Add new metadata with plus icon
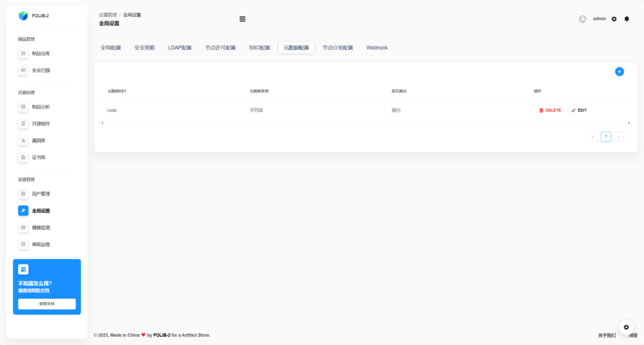The image size is (644, 345). click(620, 72)
